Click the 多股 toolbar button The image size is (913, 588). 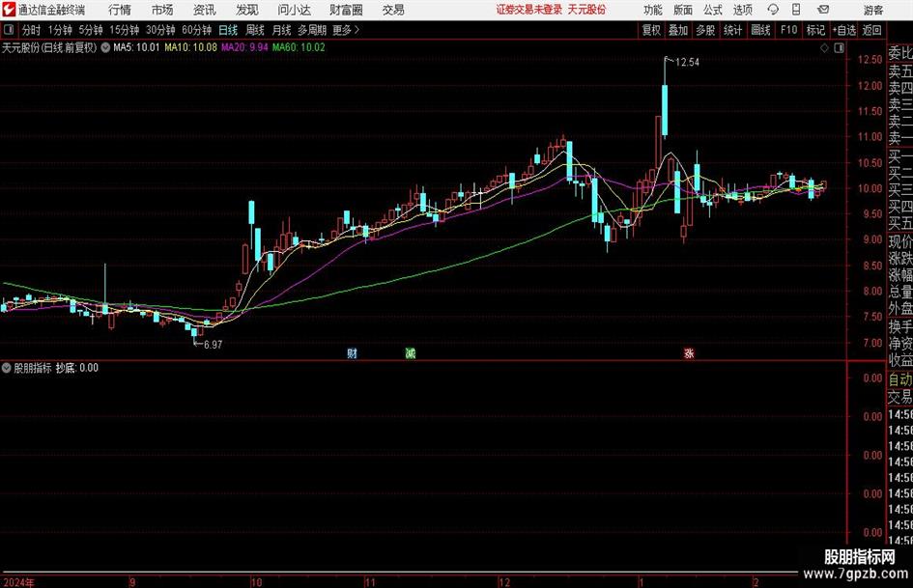pos(705,30)
